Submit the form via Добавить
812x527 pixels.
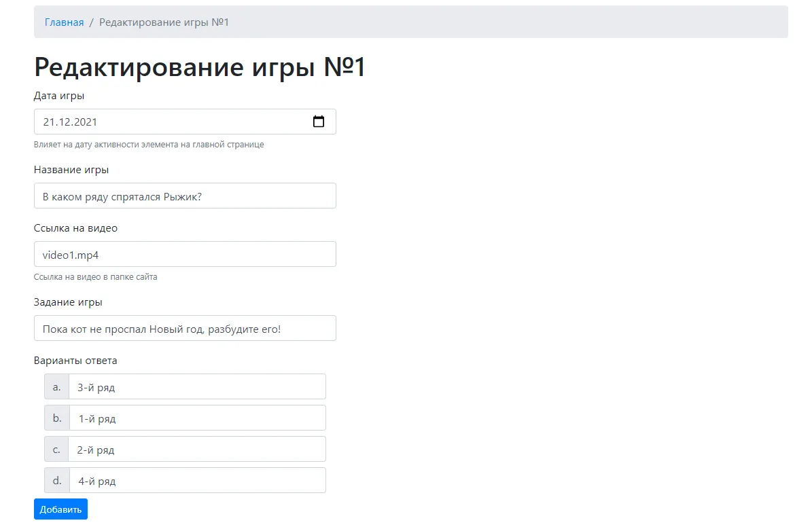click(60, 508)
